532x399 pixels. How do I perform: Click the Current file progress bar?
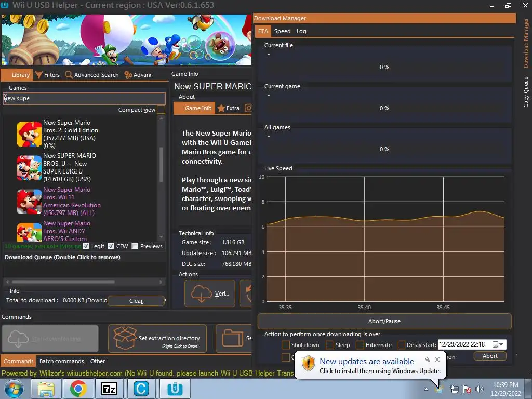384,67
